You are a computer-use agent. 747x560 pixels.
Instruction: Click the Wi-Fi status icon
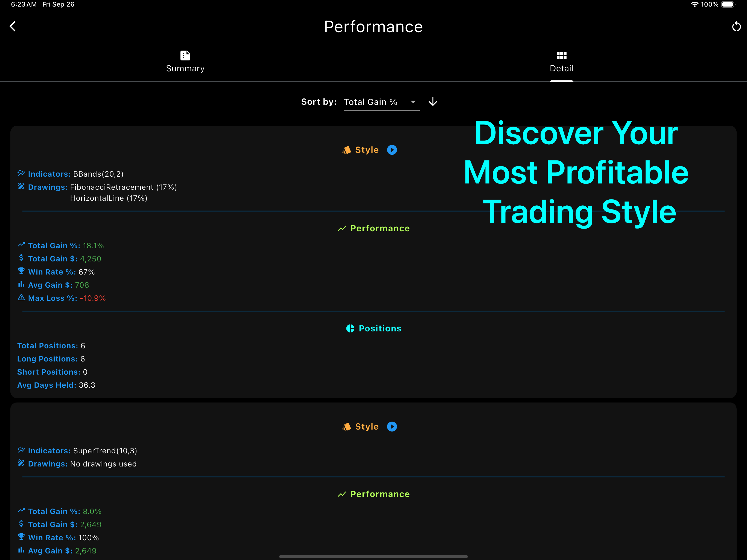point(694,4)
